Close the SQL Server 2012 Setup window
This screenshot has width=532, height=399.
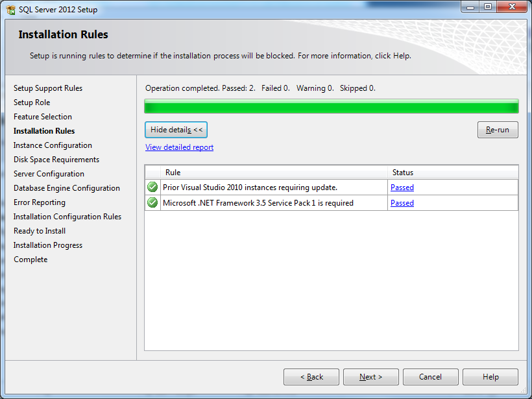click(513, 6)
